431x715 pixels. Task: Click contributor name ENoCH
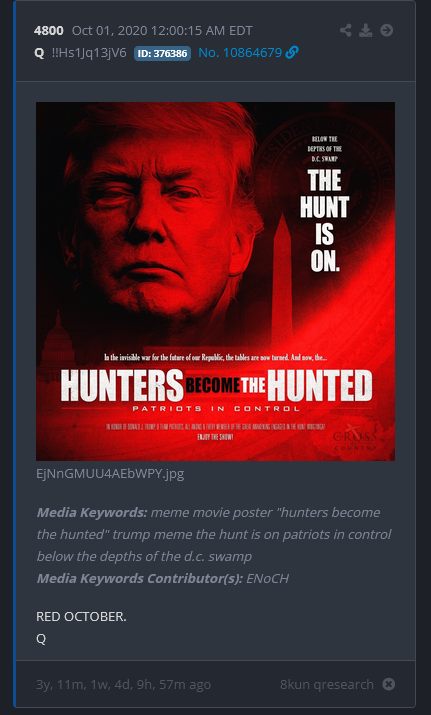pyautogui.click(x=267, y=578)
